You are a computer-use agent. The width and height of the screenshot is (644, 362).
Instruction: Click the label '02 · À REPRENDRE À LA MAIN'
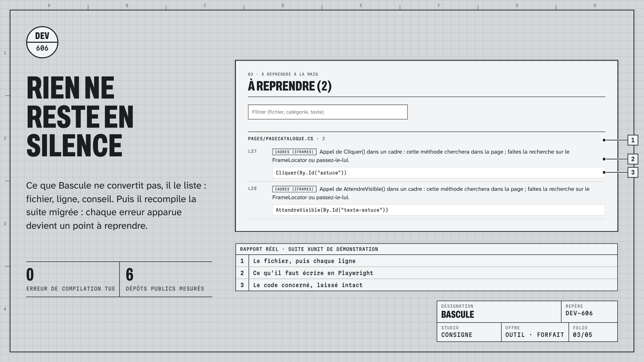pyautogui.click(x=283, y=74)
